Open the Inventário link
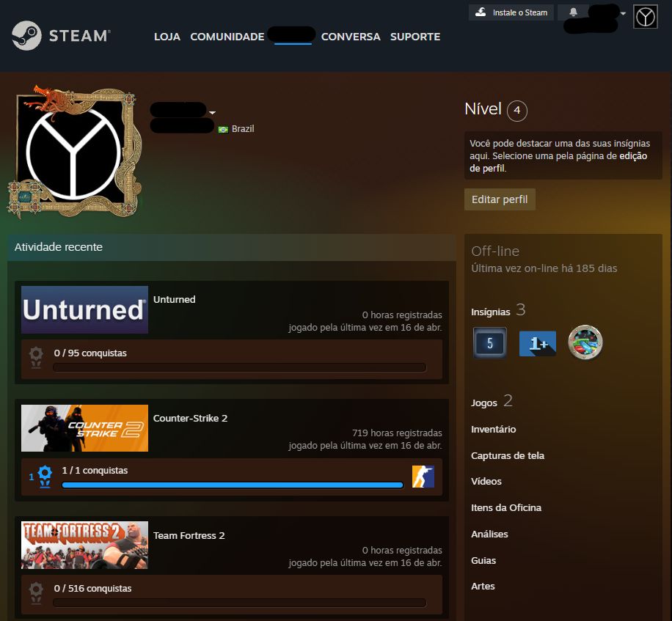Viewport: 672px width, 621px height. [x=493, y=429]
